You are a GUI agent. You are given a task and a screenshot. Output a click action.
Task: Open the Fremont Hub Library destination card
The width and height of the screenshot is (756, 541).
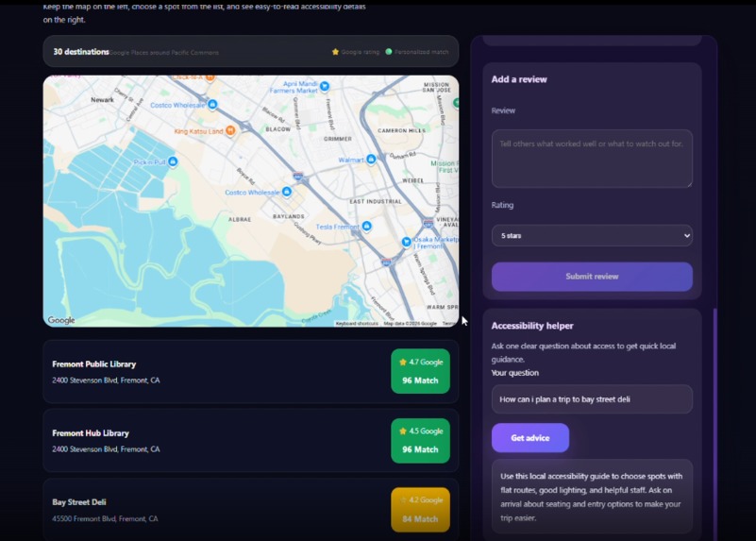pos(251,440)
